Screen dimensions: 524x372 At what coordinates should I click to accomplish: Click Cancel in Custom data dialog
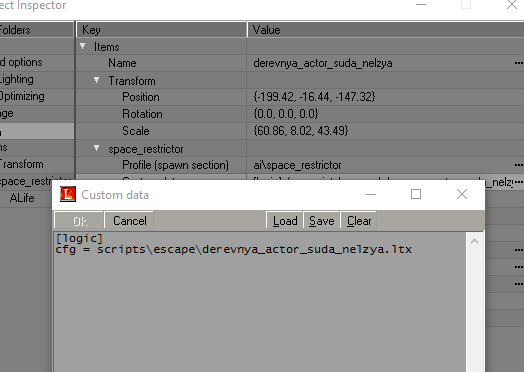129,221
